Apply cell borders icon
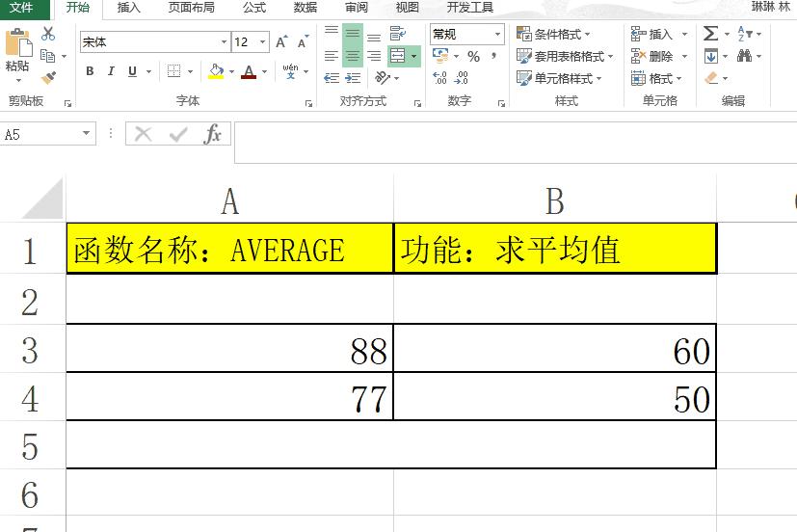 coord(173,71)
